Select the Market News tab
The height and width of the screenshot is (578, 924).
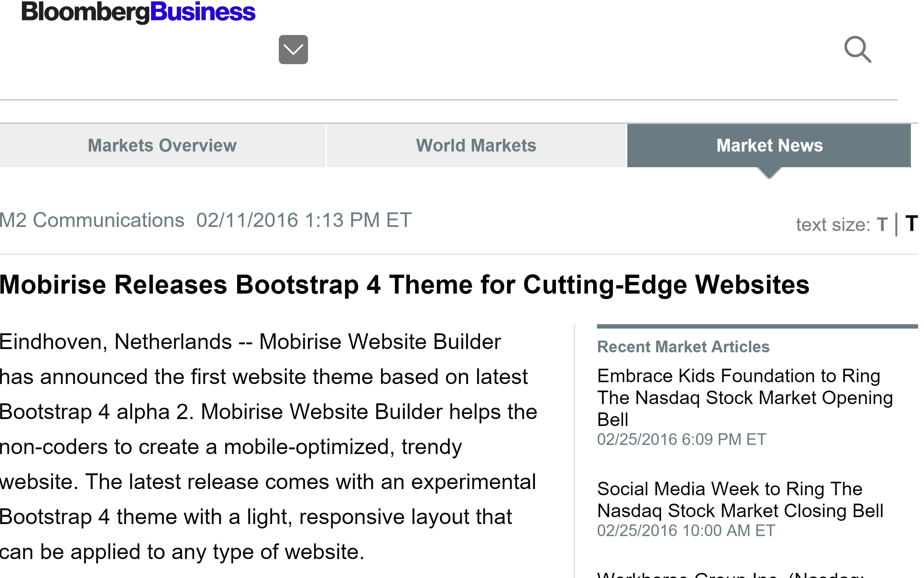(770, 145)
